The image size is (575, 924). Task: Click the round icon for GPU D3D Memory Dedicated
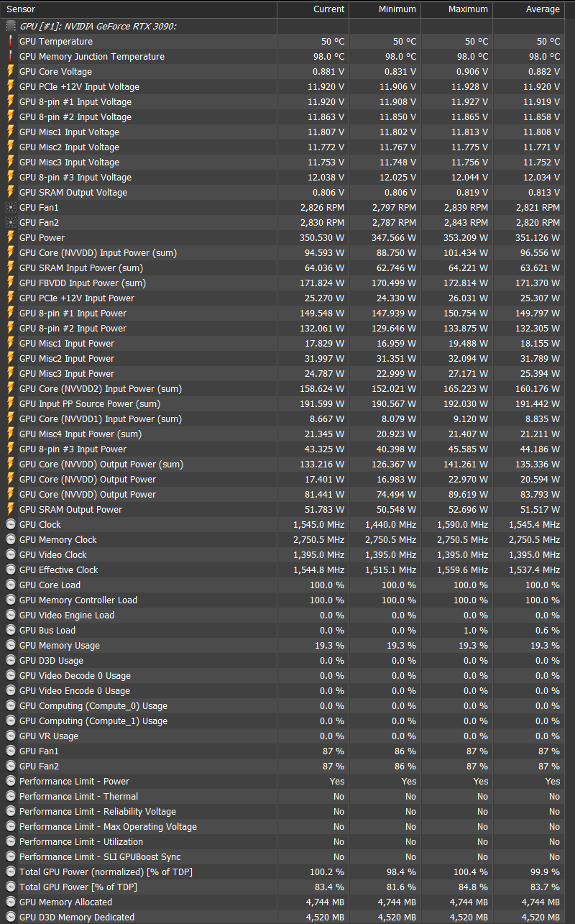click(11, 917)
